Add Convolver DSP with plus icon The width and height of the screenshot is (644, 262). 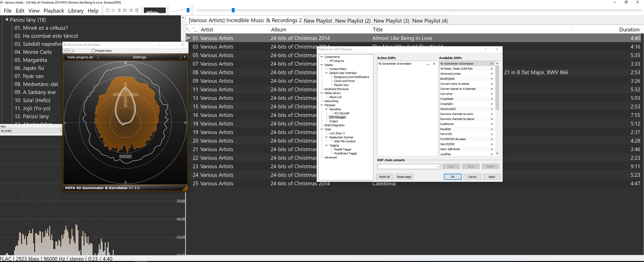coord(492,94)
